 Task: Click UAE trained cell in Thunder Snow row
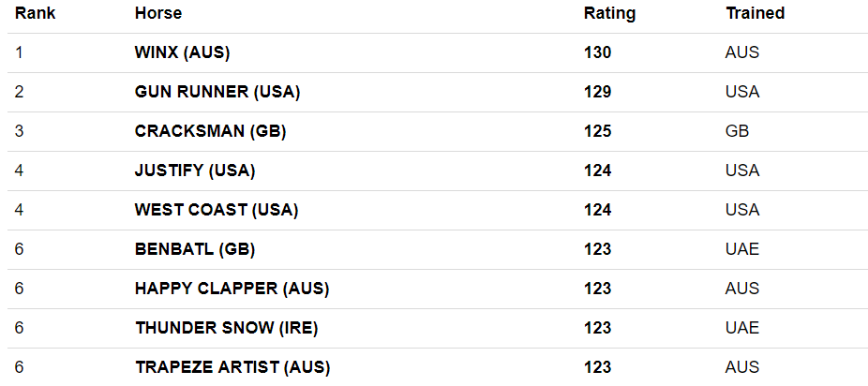(x=742, y=328)
